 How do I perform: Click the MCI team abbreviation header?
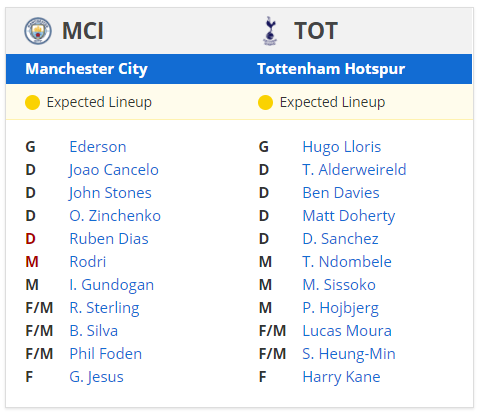click(x=83, y=31)
